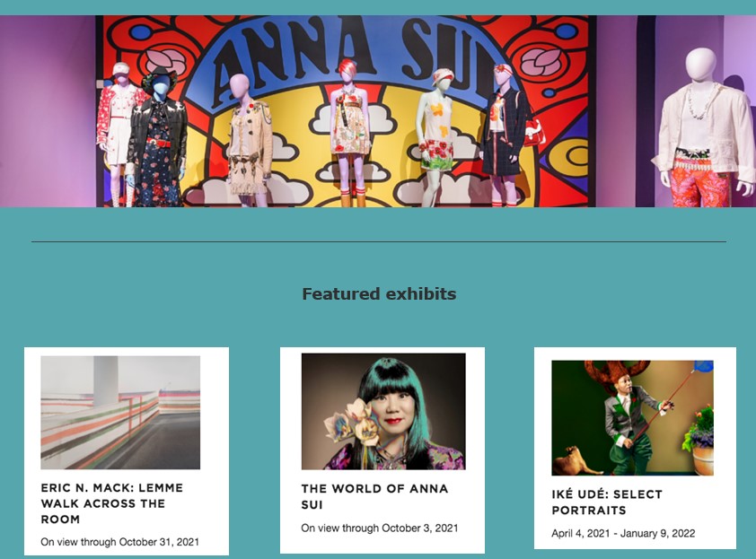Screen dimensions: 756x559
Task: Click 'On view through October 3, 2021' text
Action: click(380, 528)
